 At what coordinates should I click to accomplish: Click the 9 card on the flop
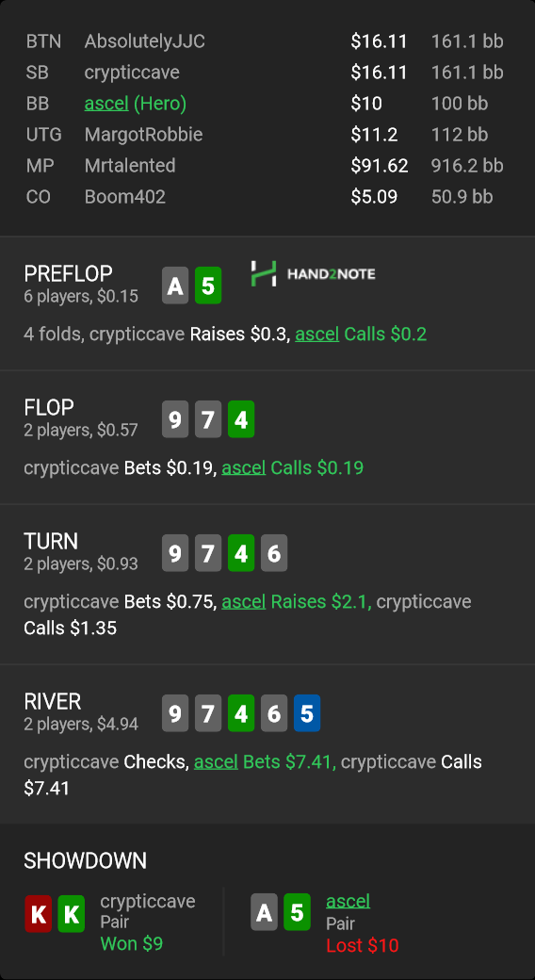pyautogui.click(x=175, y=419)
